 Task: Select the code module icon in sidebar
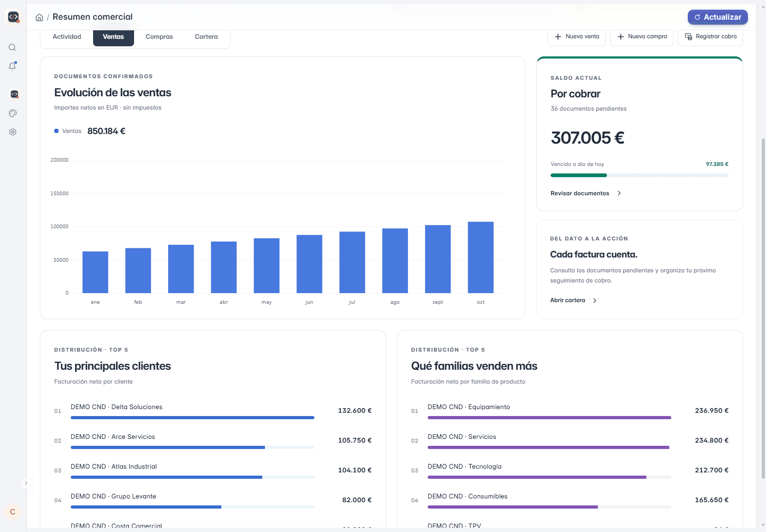[14, 94]
